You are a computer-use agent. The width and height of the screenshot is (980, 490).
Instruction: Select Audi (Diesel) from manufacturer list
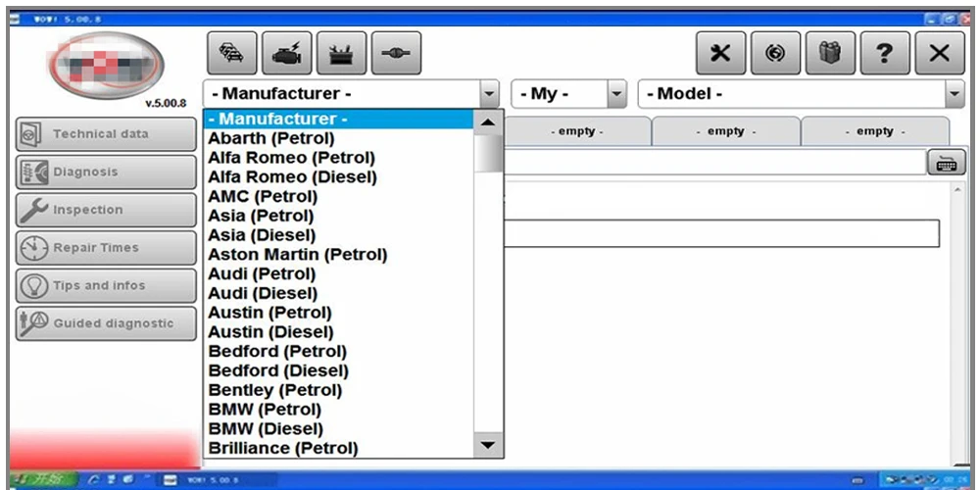pyautogui.click(x=263, y=293)
